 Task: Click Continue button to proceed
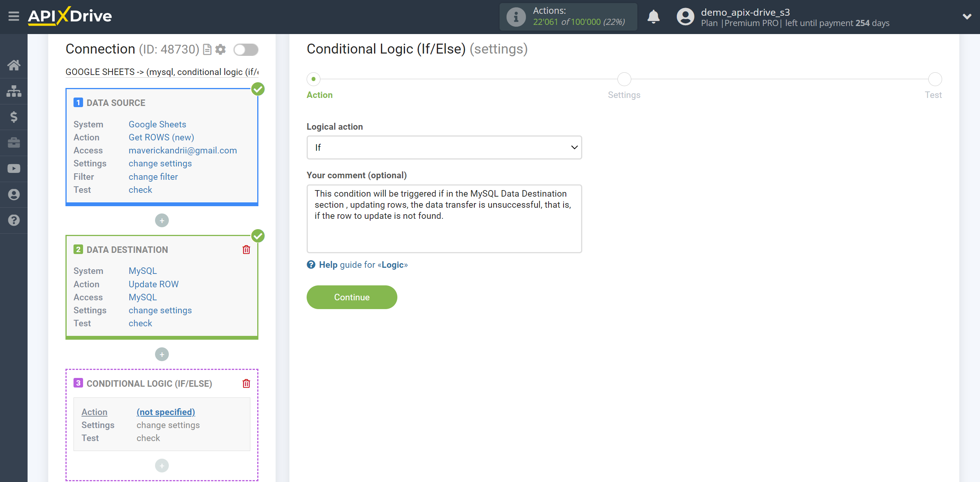coord(351,297)
